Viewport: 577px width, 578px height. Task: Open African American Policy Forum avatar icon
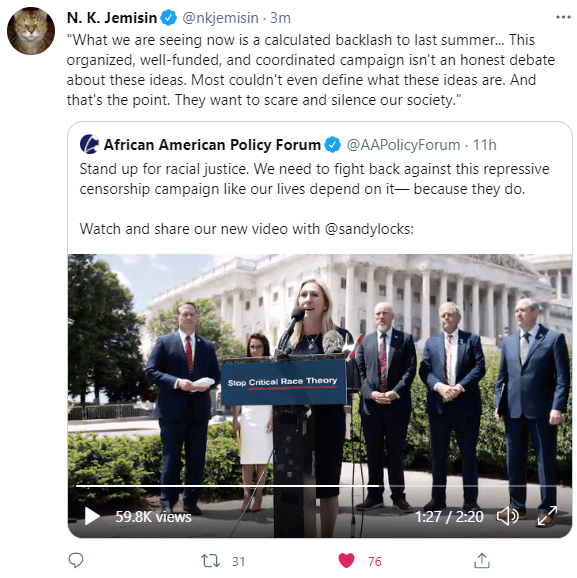[x=89, y=144]
